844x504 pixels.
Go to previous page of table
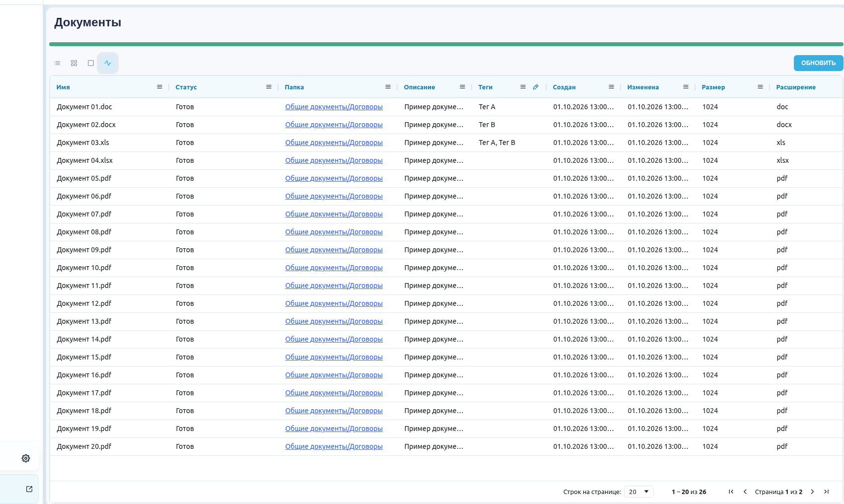coord(745,492)
